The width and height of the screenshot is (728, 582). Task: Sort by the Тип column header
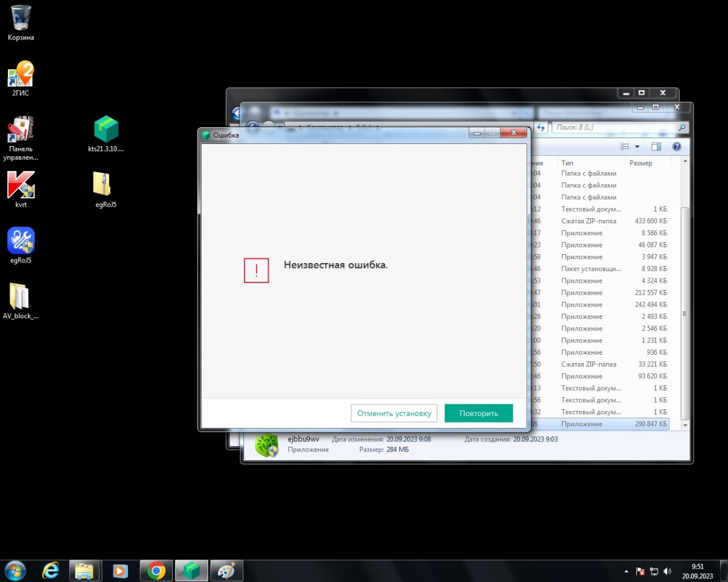point(591,163)
